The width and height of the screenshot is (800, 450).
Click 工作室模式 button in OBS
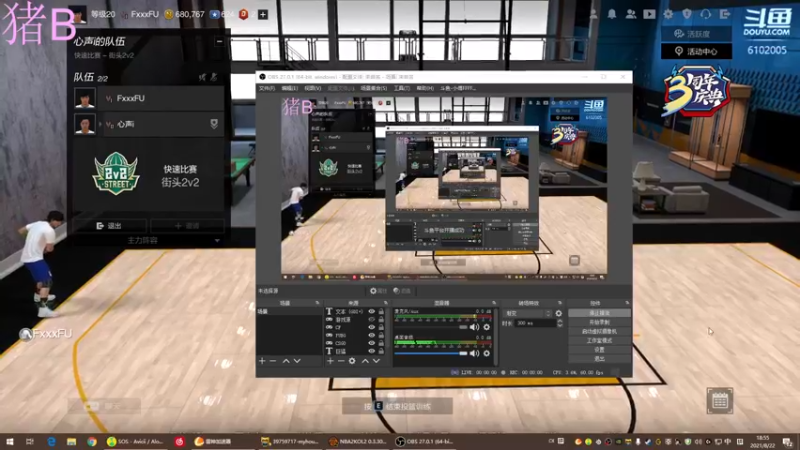[599, 341]
